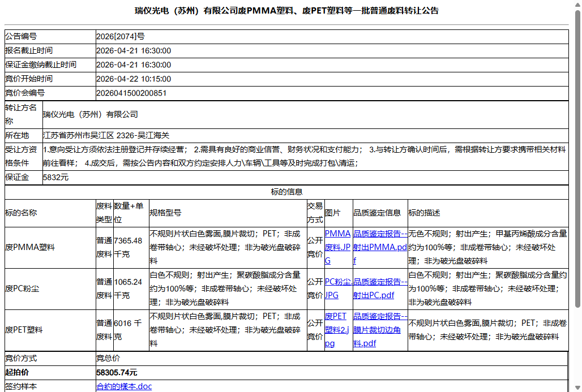
Task: Click the 废料类型 column header
Action: tap(104, 213)
